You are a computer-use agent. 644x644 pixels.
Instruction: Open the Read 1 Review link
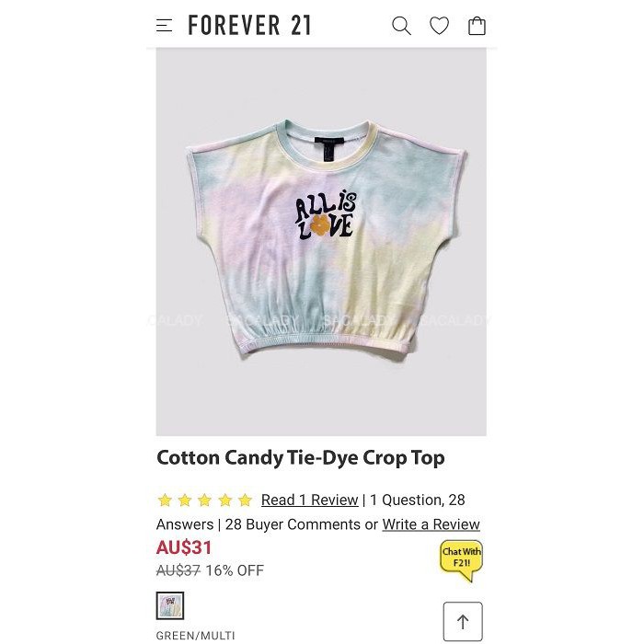310,500
